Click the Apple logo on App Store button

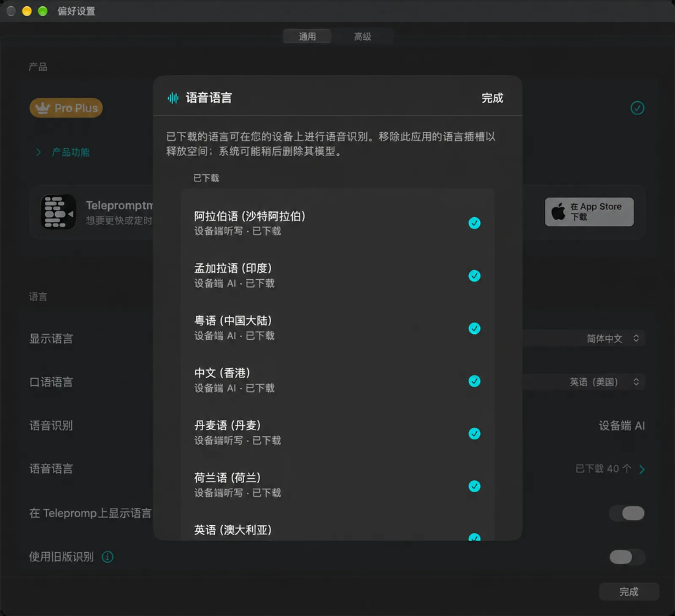(x=558, y=211)
